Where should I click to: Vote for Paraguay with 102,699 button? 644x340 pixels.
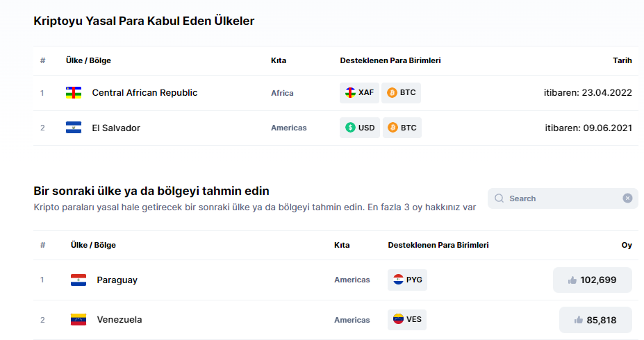pos(592,280)
